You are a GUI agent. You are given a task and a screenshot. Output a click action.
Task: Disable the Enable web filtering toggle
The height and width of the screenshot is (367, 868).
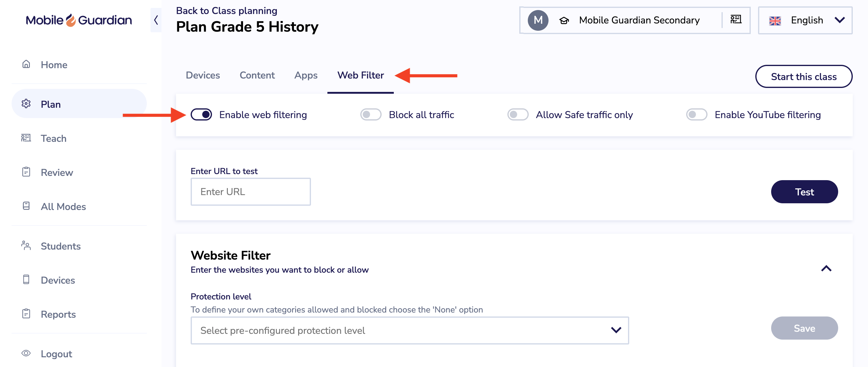tap(201, 114)
